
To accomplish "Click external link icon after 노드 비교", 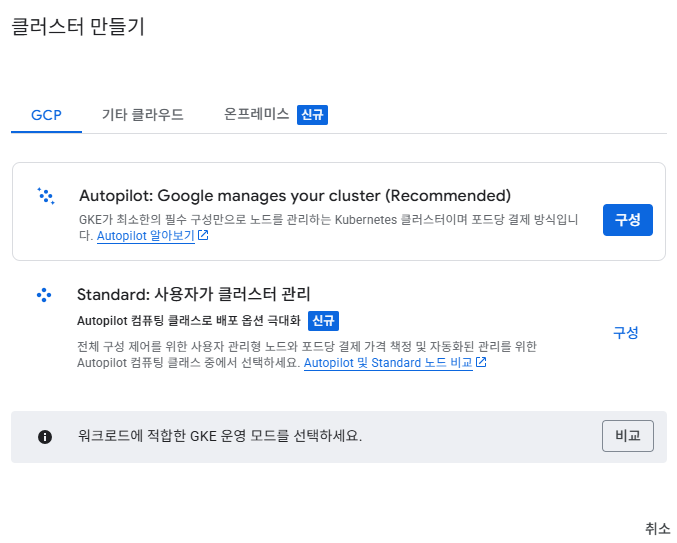I will [481, 363].
